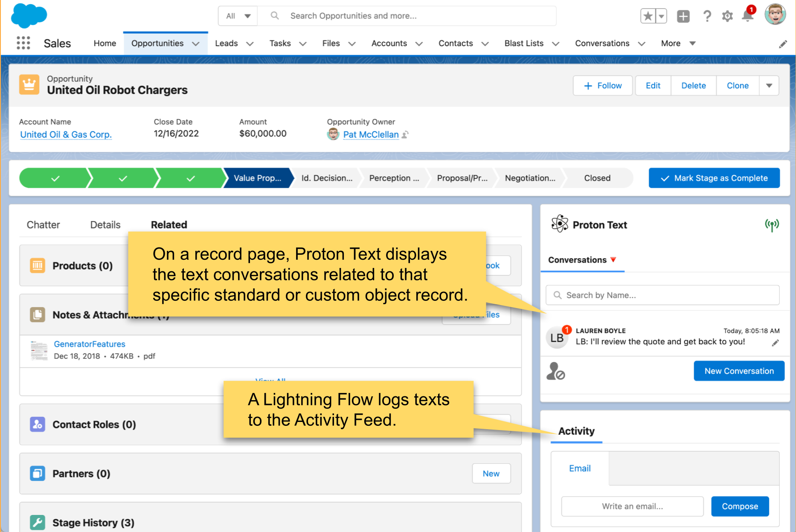796x532 pixels.
Task: Expand the Conversations filter red triangle
Action: click(x=614, y=260)
